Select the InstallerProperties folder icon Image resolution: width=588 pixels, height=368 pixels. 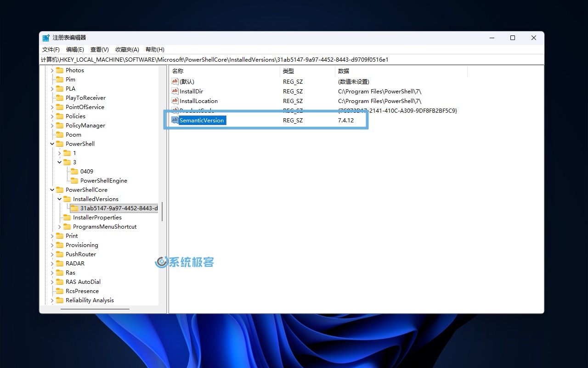pos(67,217)
